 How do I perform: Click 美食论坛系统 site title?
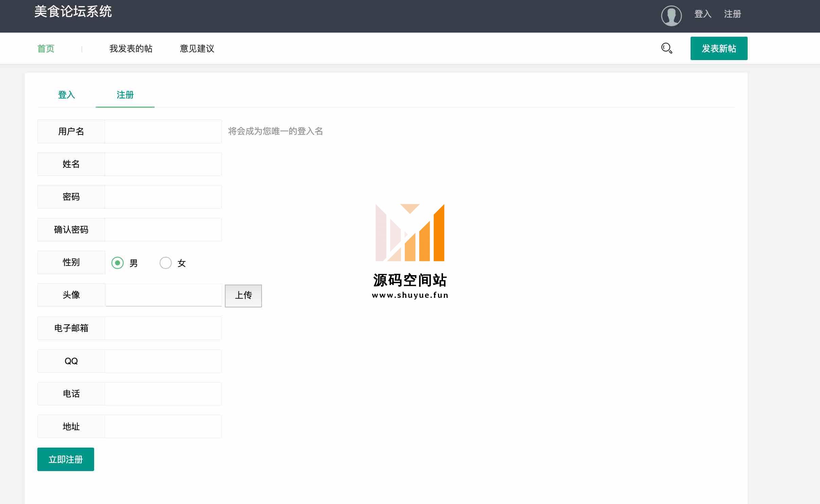(73, 12)
